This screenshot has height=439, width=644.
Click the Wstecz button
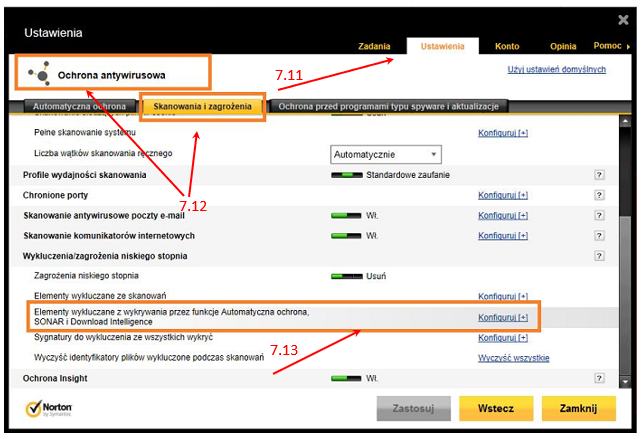point(496,409)
